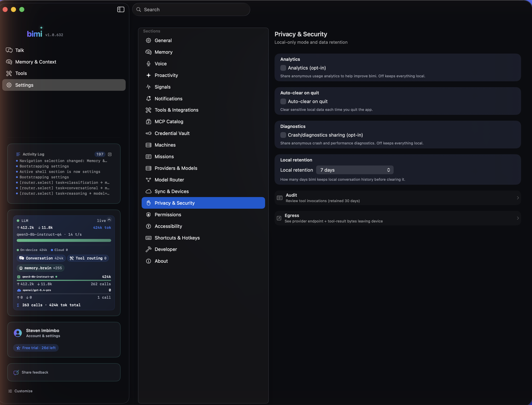
Task: Open the Local retention 7 days dropdown
Action: point(355,170)
